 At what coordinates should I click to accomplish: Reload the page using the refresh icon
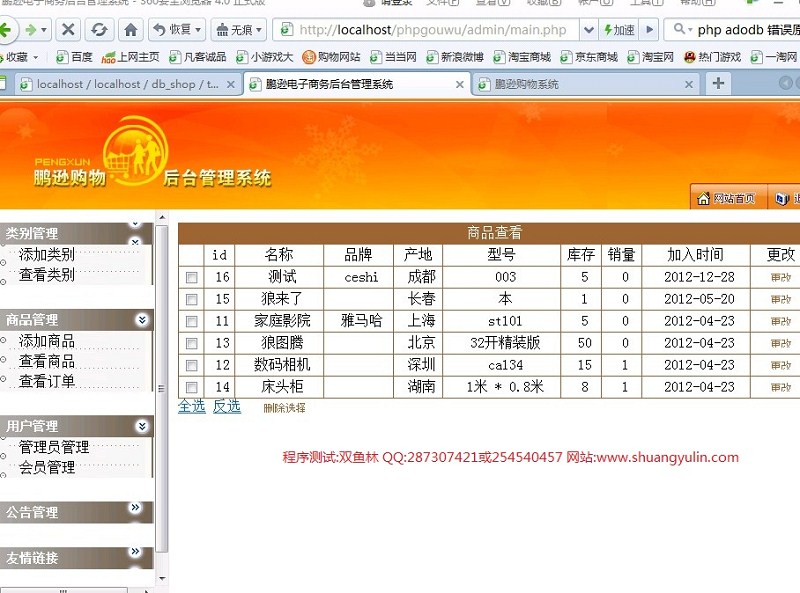click(99, 30)
